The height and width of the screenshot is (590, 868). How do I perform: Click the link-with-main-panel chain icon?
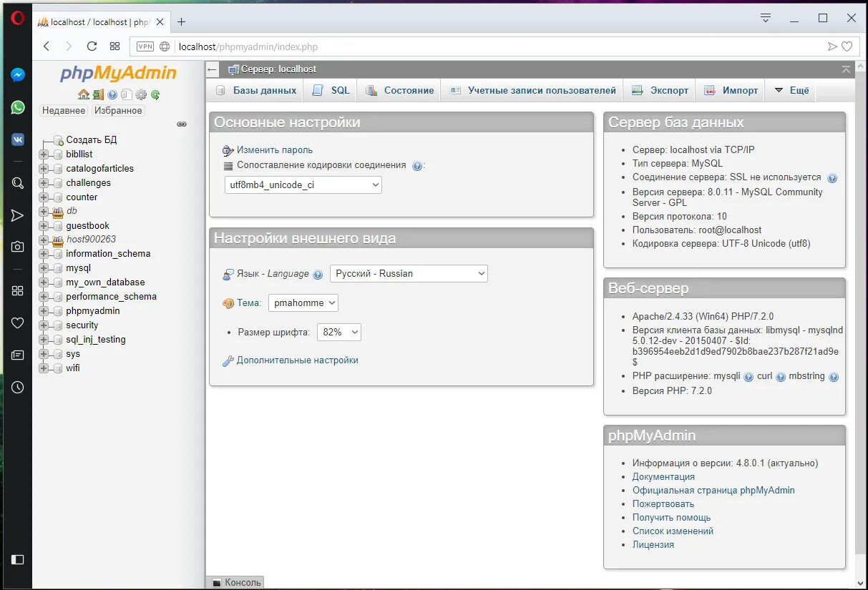pos(182,124)
